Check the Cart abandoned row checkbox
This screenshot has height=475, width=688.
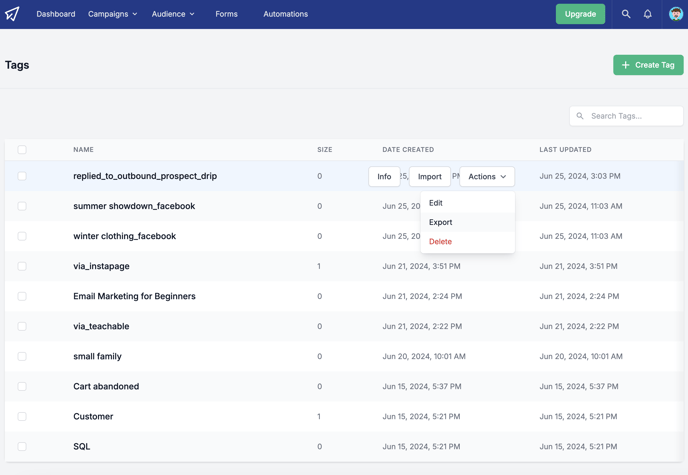pyautogui.click(x=22, y=386)
